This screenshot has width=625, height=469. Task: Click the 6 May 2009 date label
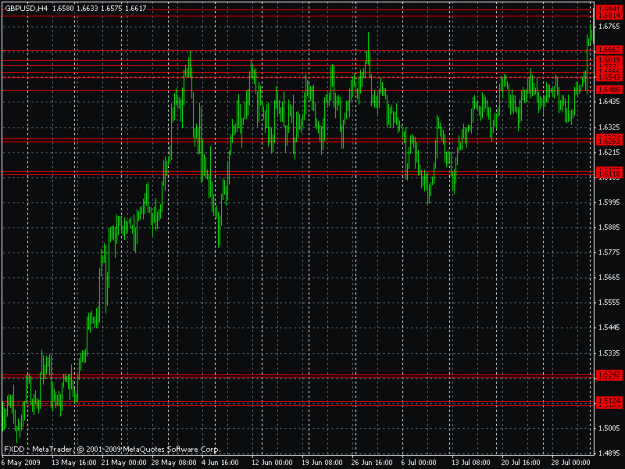(x=21, y=463)
